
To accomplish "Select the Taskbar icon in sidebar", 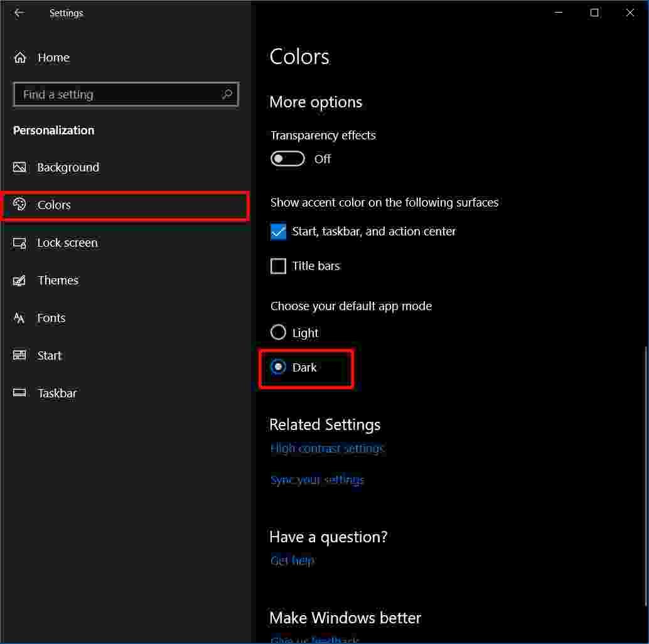I will [x=19, y=393].
